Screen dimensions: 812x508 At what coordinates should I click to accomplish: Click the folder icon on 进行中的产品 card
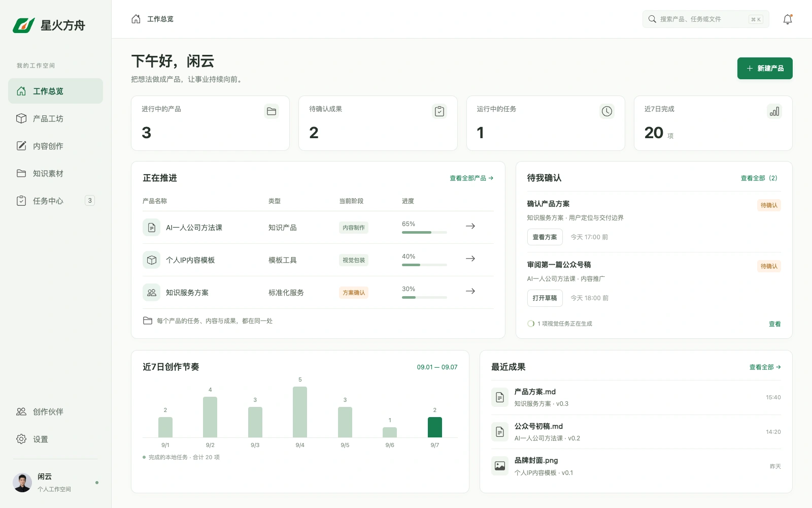pyautogui.click(x=272, y=111)
